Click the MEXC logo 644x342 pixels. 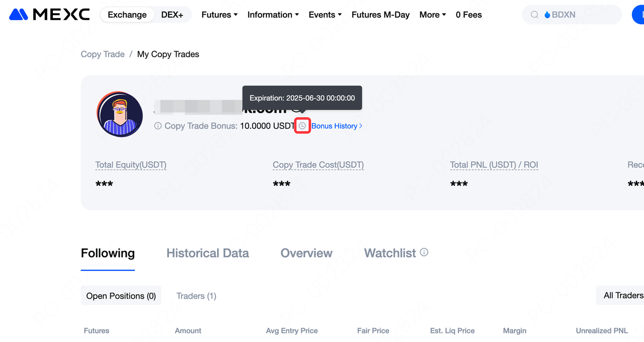tap(49, 15)
